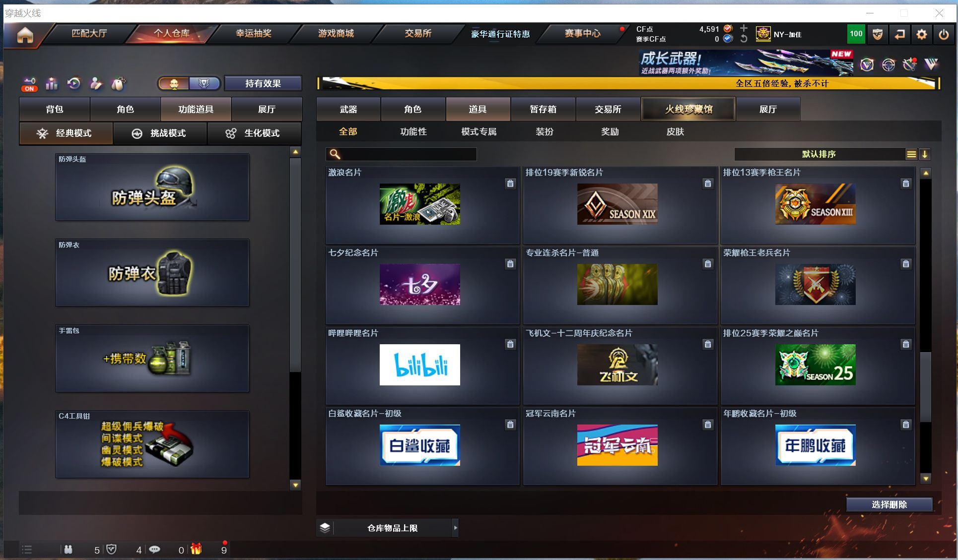Screen dimensions: 958x560
Task: Switch to the character face toggle option
Action: (174, 83)
